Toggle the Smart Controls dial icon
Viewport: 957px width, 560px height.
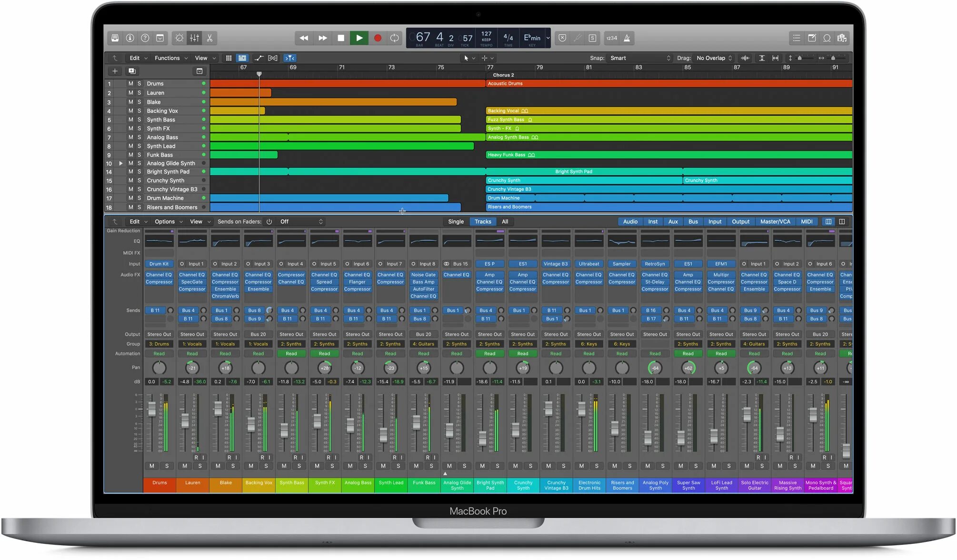pos(179,38)
